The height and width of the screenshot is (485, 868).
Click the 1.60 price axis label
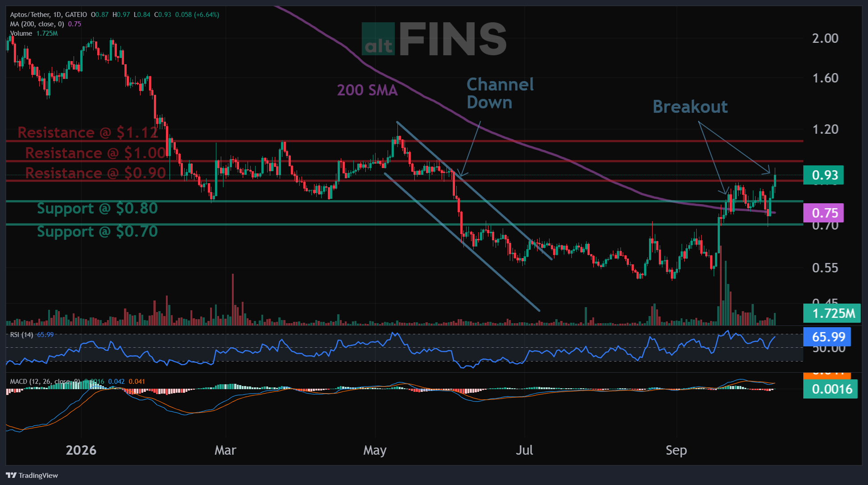click(825, 78)
